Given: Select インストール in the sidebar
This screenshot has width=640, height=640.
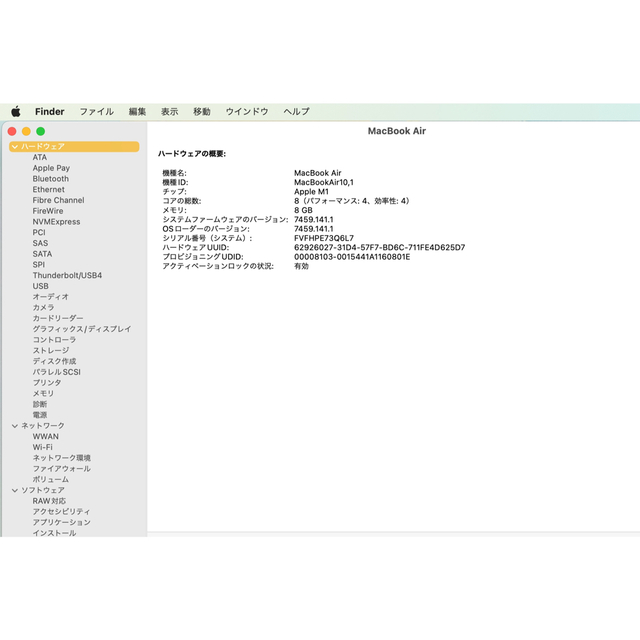Looking at the screenshot, I should pos(54,533).
